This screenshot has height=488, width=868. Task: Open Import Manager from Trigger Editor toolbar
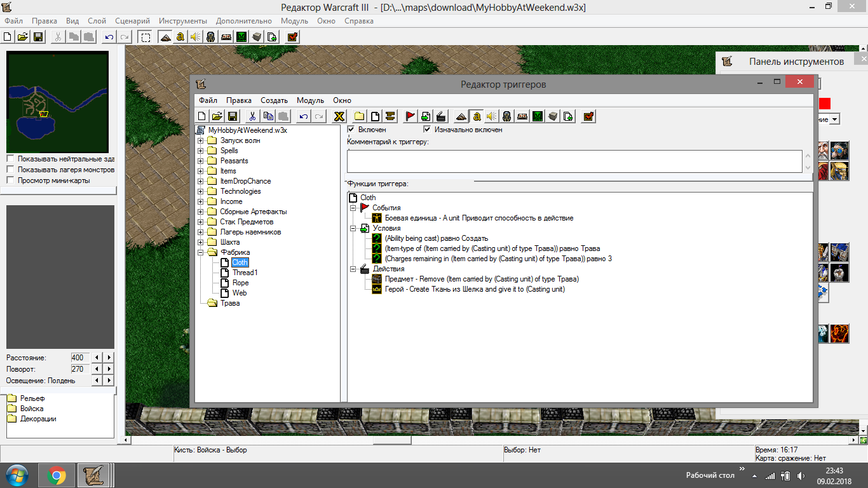[568, 116]
